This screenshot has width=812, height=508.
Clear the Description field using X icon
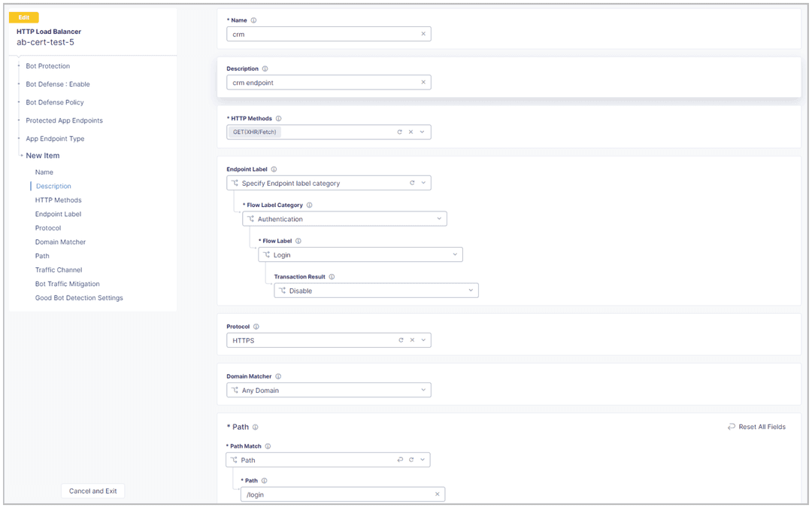[x=423, y=82]
